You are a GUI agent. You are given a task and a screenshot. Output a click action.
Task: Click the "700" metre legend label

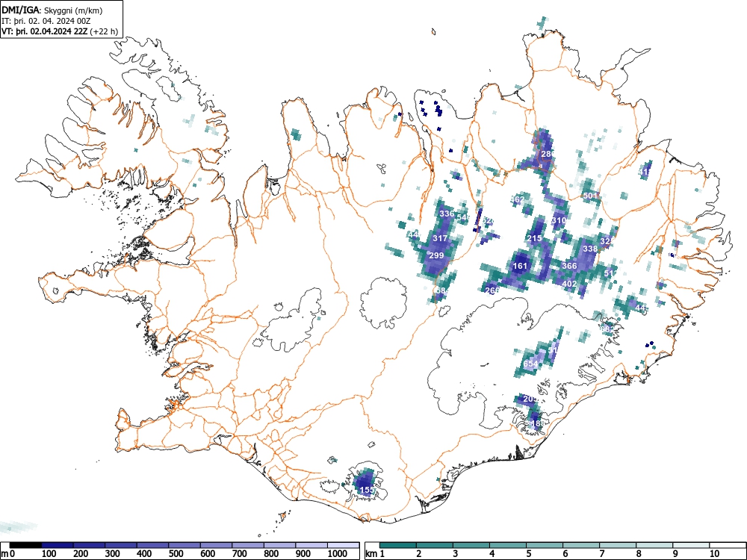[239, 554]
